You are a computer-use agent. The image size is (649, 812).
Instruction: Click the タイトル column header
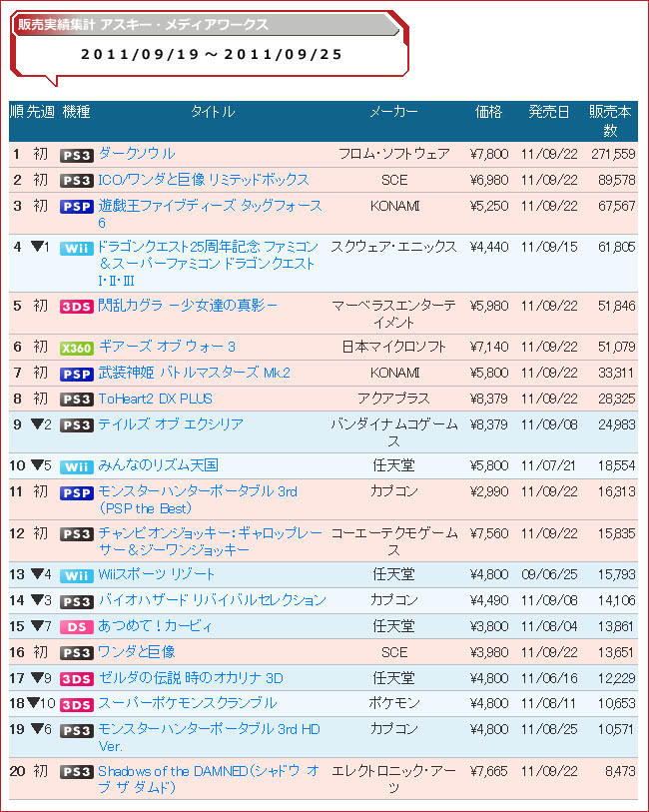213,111
